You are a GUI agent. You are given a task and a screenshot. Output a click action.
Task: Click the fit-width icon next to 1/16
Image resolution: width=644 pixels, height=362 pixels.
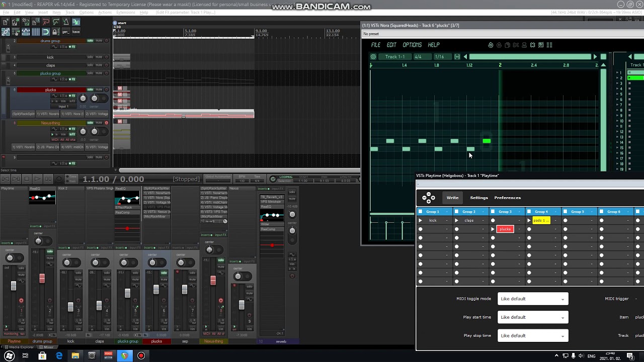[x=457, y=57]
